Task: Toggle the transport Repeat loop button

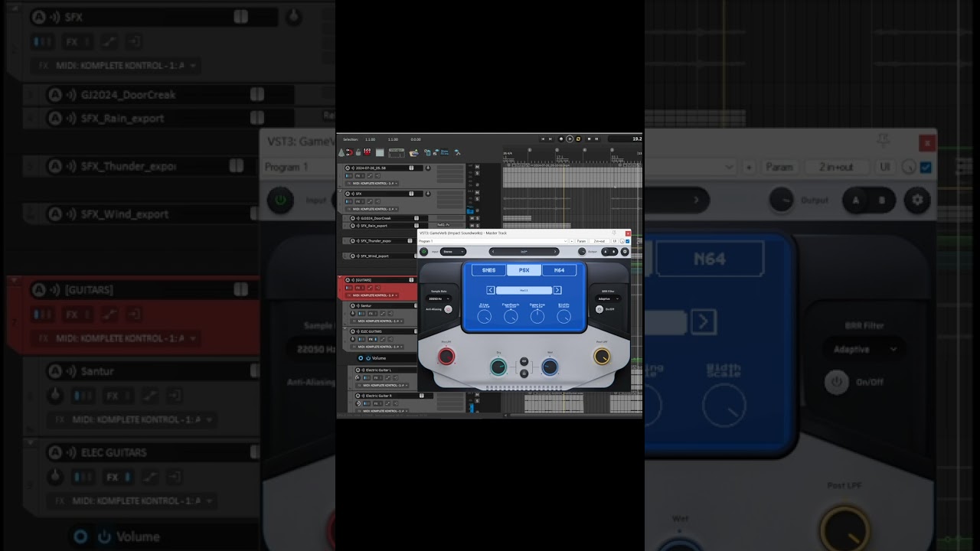Action: point(578,139)
